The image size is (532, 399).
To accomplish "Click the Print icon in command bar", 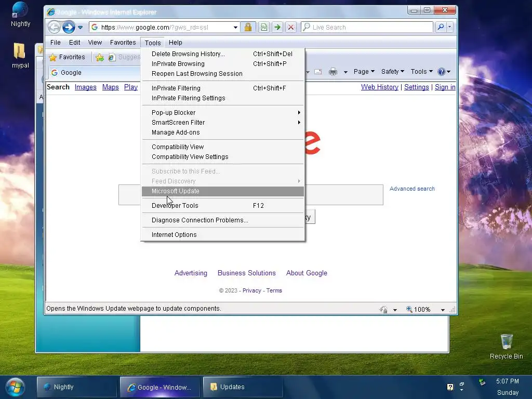I will pos(333,72).
